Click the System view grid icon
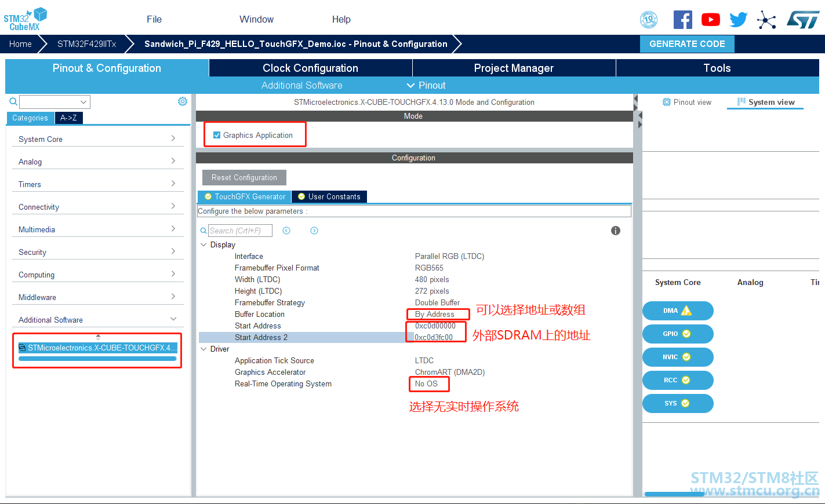The width and height of the screenshot is (825, 504). 742,102
